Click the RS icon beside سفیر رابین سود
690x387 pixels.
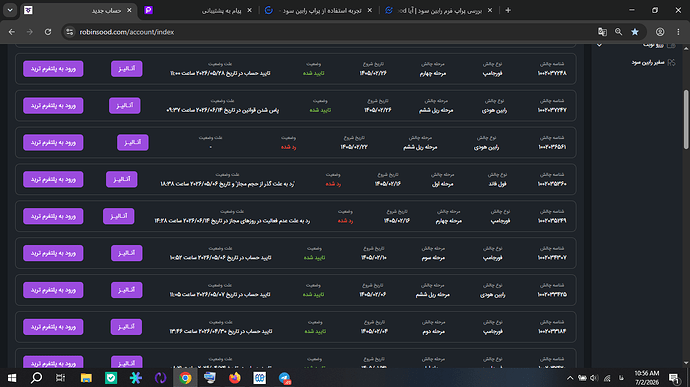[671, 63]
